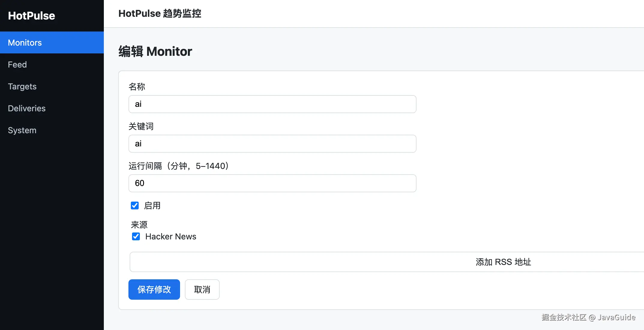Click the 编辑 Monitor heading
The width and height of the screenshot is (644, 330).
(155, 51)
